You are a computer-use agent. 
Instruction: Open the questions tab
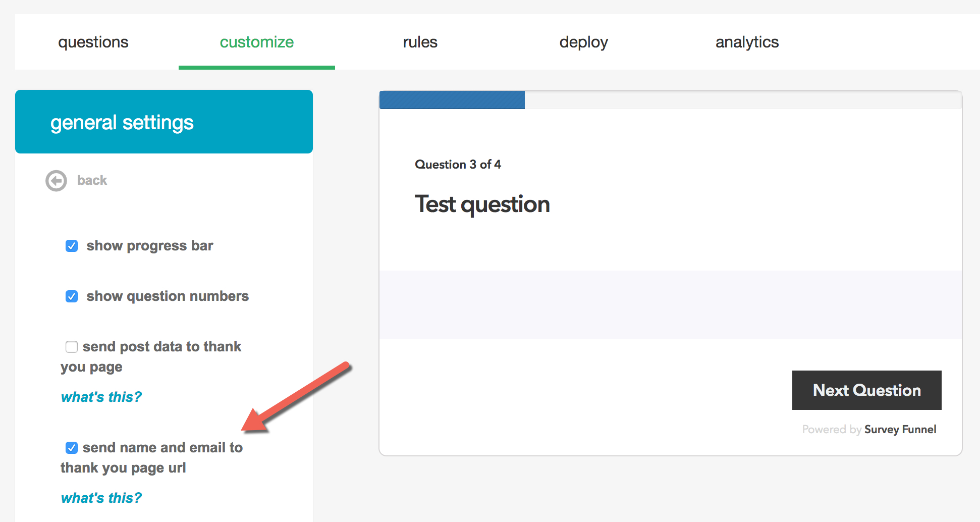(93, 42)
